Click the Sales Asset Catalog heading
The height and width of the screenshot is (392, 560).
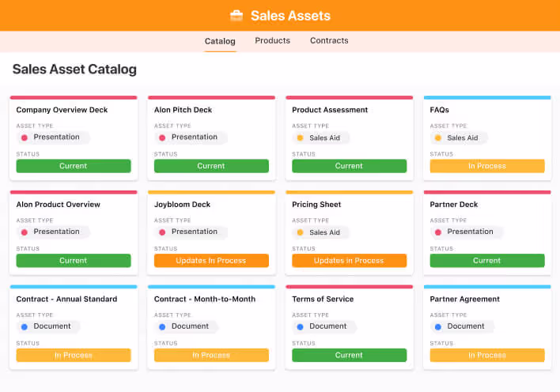(74, 70)
